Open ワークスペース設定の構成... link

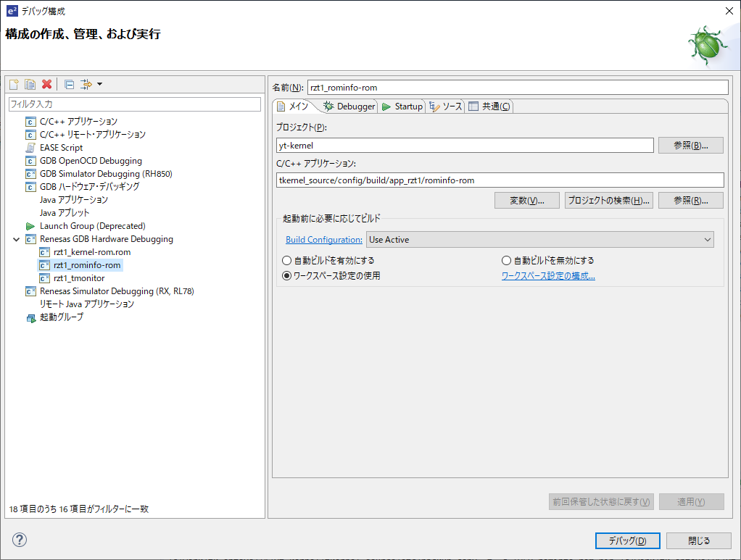click(x=548, y=276)
